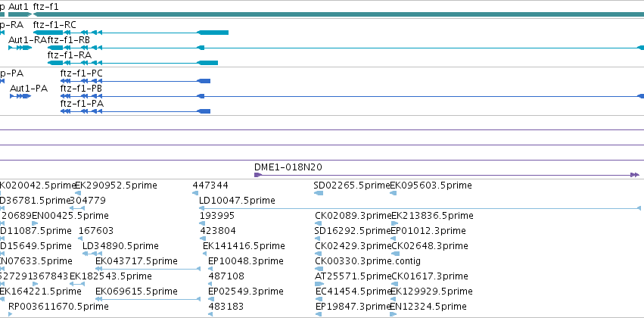644x318 pixels.
Task: Click the 423804 feature label
Action: coord(218,231)
